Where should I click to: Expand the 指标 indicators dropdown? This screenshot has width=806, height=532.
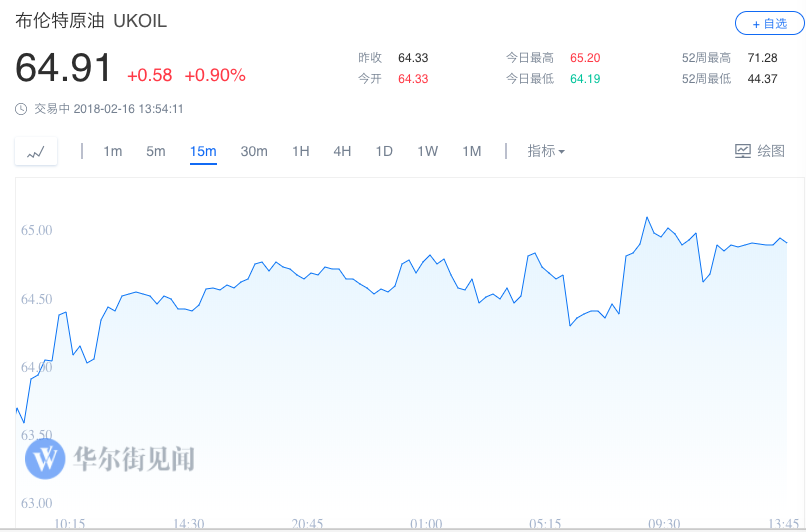pyautogui.click(x=546, y=151)
